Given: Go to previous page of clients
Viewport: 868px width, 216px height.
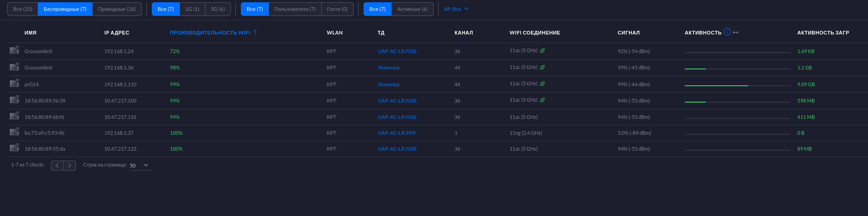Looking at the screenshot, I should (x=57, y=166).
